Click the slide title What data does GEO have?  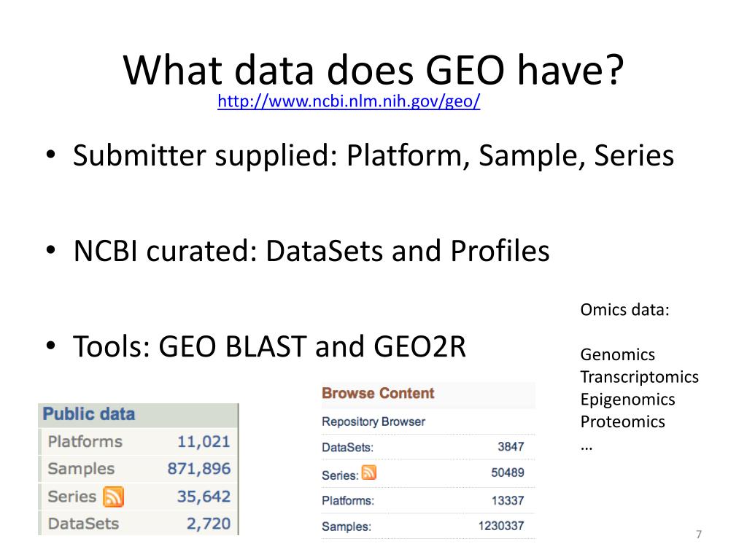point(373,71)
